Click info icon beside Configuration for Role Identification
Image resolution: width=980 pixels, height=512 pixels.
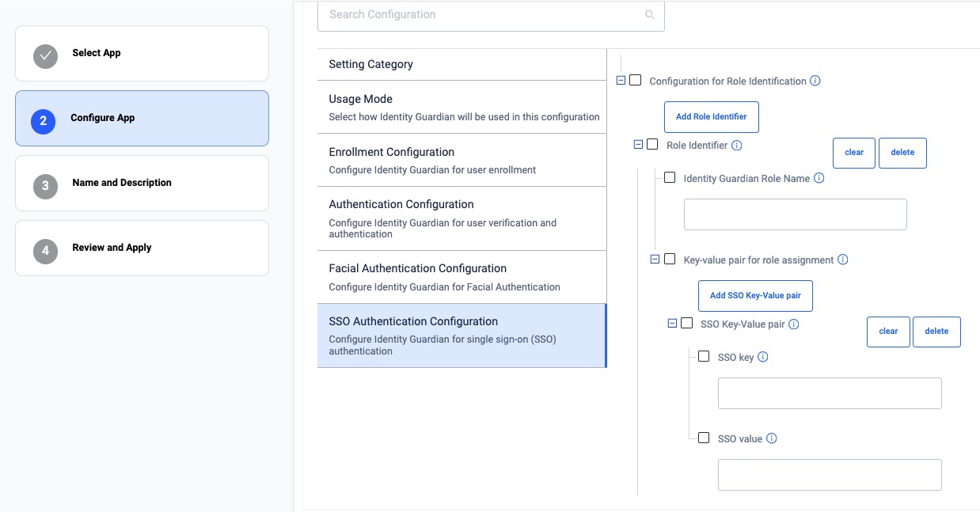(815, 81)
